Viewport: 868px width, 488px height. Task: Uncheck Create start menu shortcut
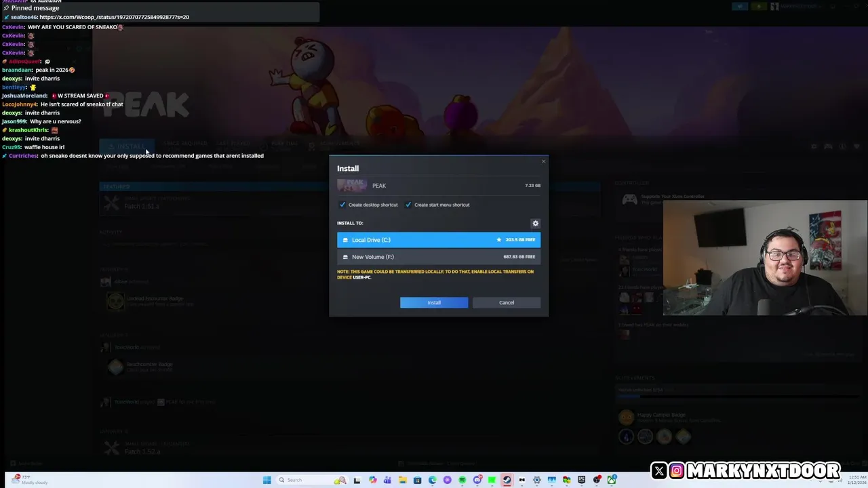coord(408,205)
